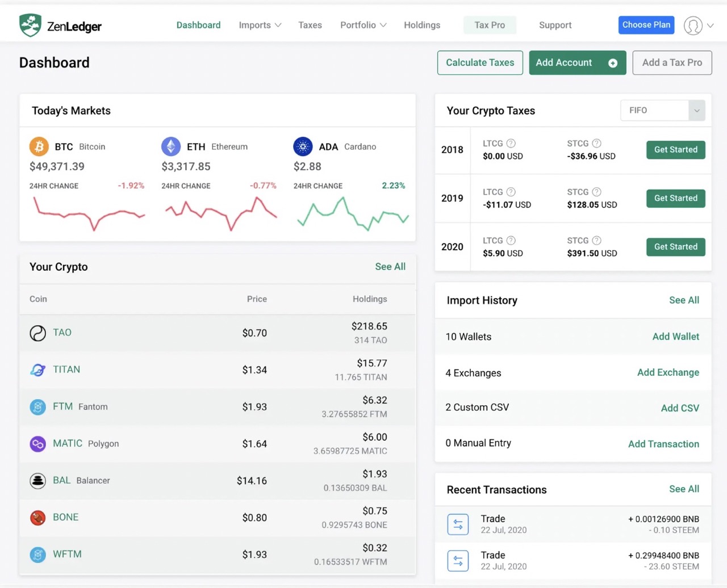The height and width of the screenshot is (588, 727).
Task: Click the Calculate Taxes button
Action: coord(480,62)
